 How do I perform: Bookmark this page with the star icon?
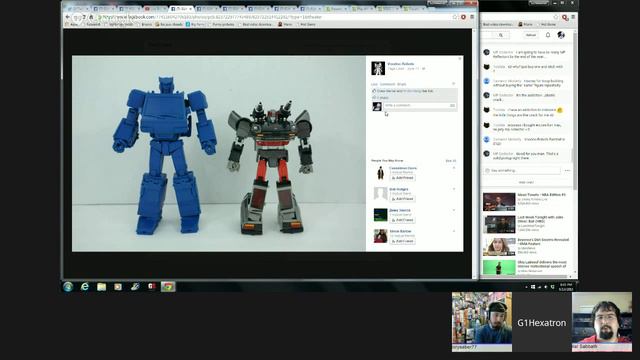[x=455, y=17]
